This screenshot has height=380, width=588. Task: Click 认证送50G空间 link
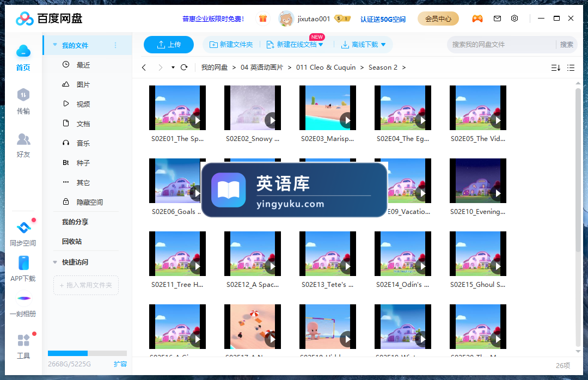tap(383, 19)
